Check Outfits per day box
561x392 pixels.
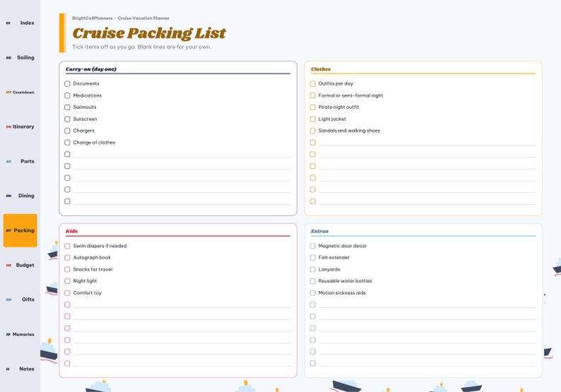(313, 83)
